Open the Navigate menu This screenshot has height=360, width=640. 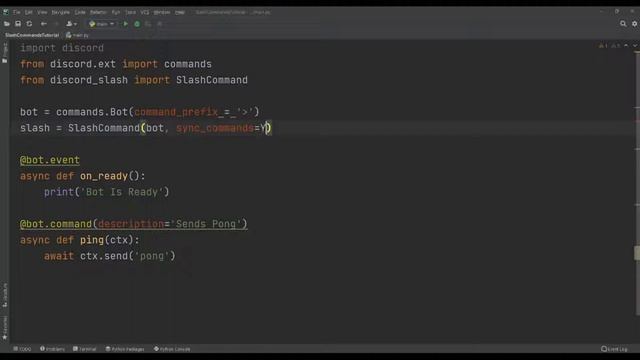point(60,12)
